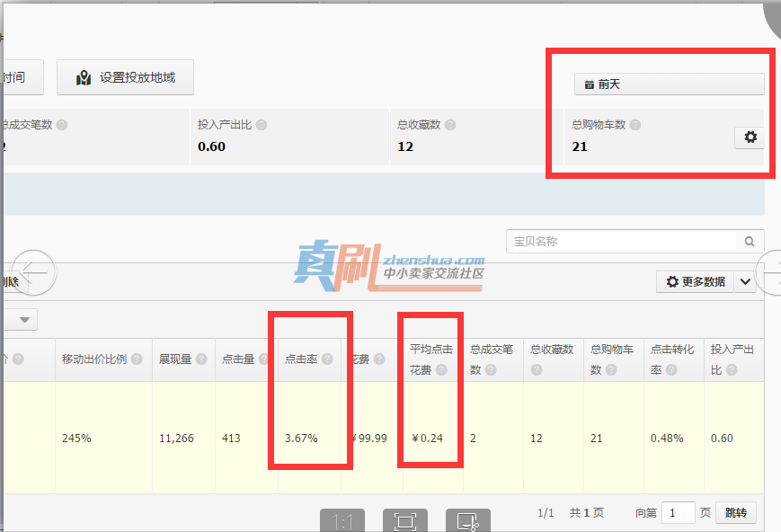Click help icon in 总购物车数 column header

(x=611, y=370)
